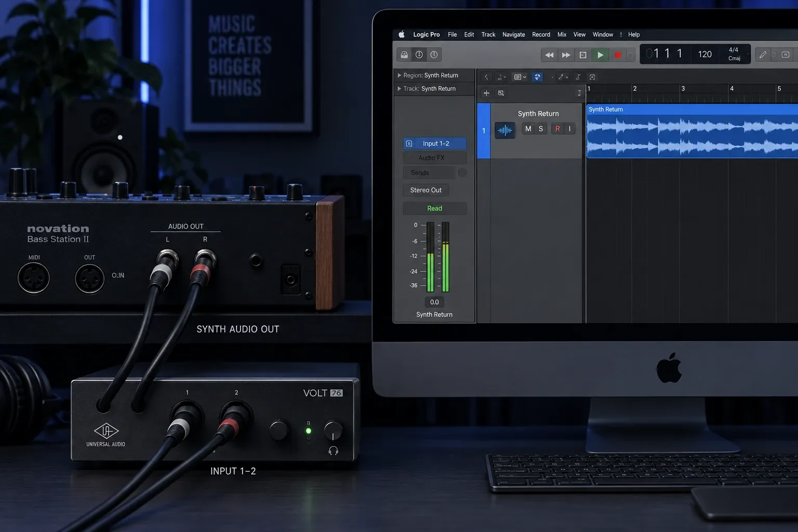Click the Inspector icon in control bar

(419, 55)
